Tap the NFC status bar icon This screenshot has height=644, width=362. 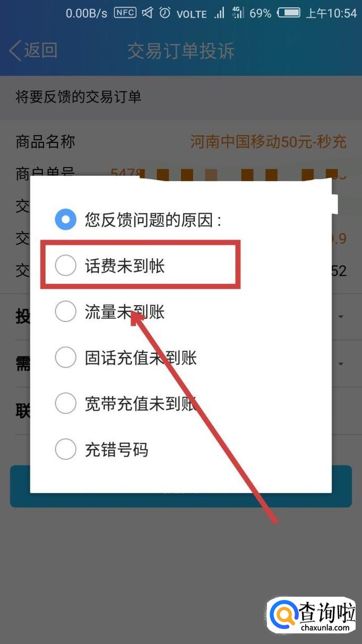click(x=125, y=13)
